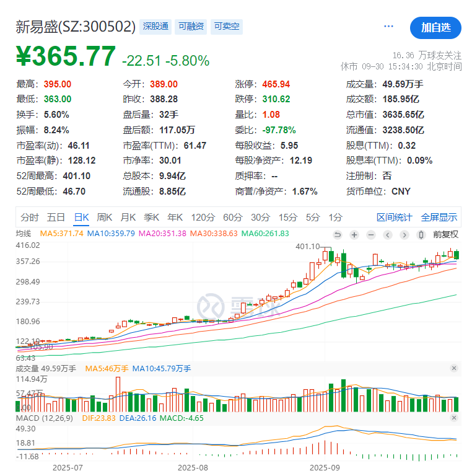Switch to the 60分 chart tab
This screenshot has height=476, width=472.
[233, 218]
